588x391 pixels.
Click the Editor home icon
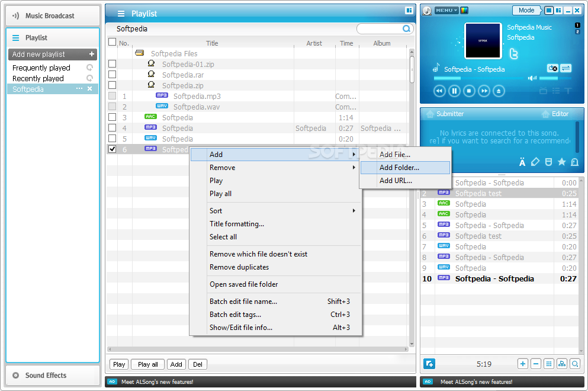[x=545, y=114]
